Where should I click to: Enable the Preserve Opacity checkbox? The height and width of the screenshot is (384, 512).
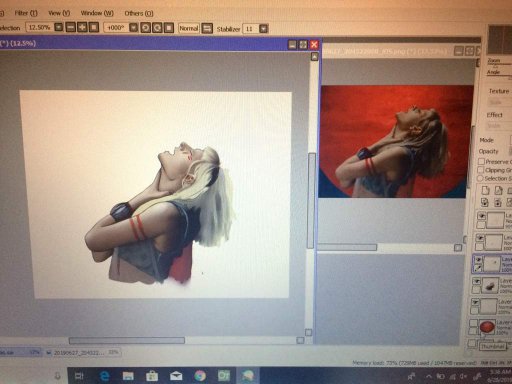[481, 161]
